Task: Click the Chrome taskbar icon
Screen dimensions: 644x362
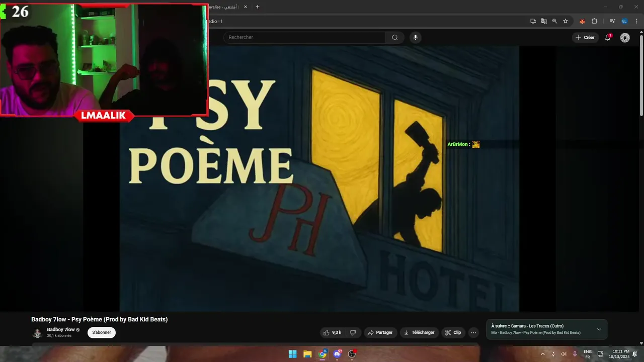Action: coord(323,354)
